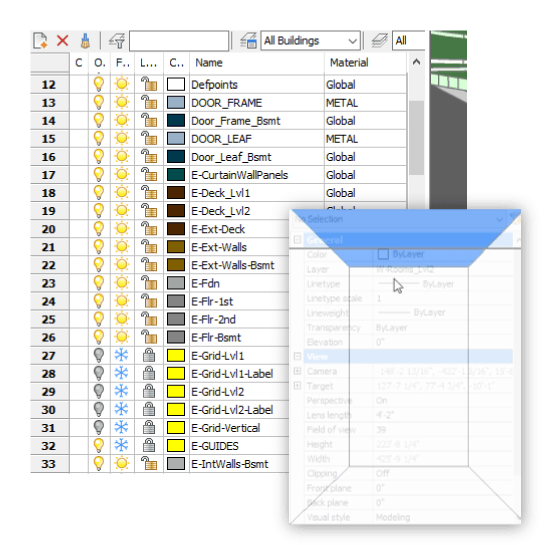Lock the E-Fdn layer padlock
This screenshot has height=545, width=545.
point(149,283)
